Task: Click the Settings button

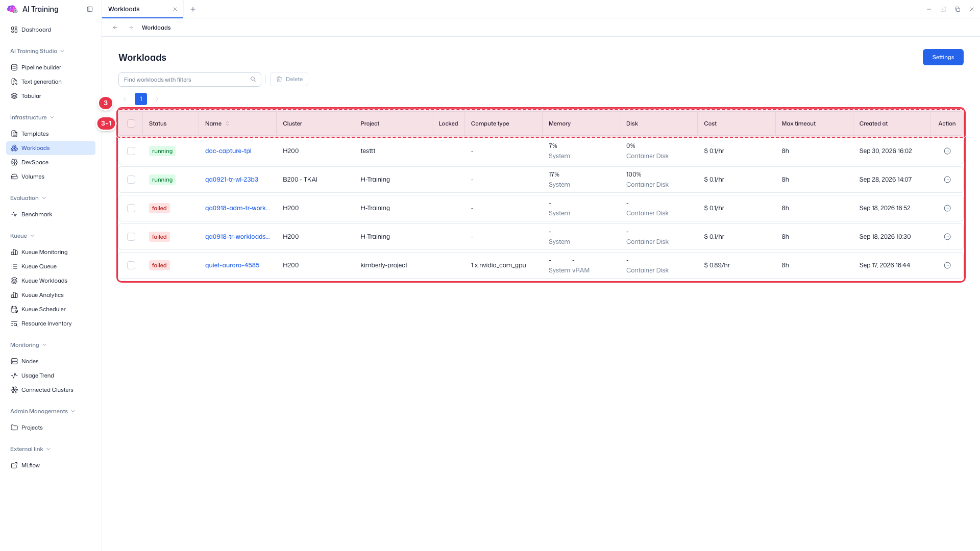Action: pos(943,57)
